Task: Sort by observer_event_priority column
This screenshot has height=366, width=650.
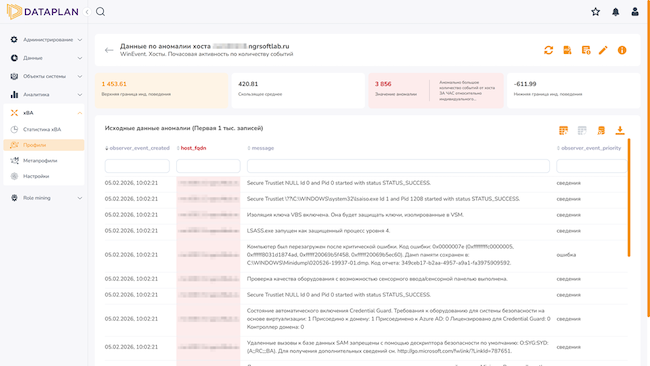Action: [x=589, y=148]
